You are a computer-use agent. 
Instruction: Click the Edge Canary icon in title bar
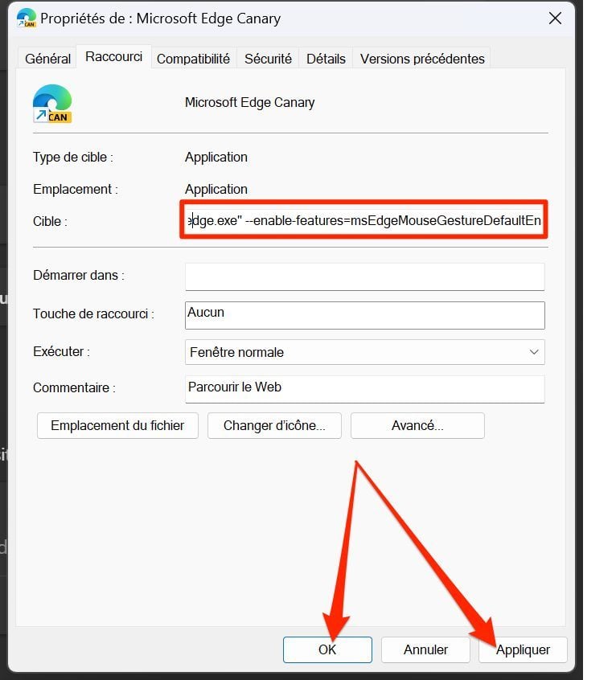(26, 18)
